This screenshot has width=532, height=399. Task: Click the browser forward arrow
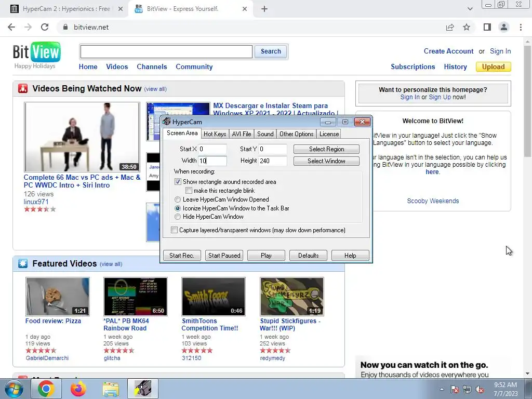point(28,27)
